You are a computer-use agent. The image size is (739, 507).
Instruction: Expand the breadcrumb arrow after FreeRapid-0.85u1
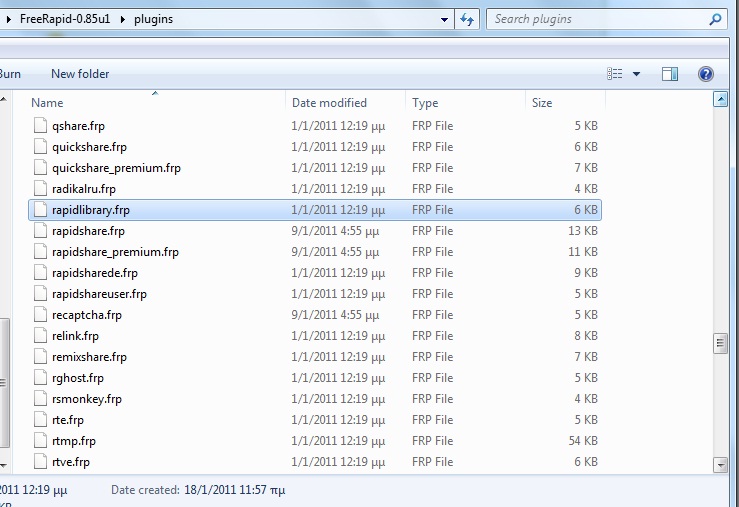(x=124, y=19)
